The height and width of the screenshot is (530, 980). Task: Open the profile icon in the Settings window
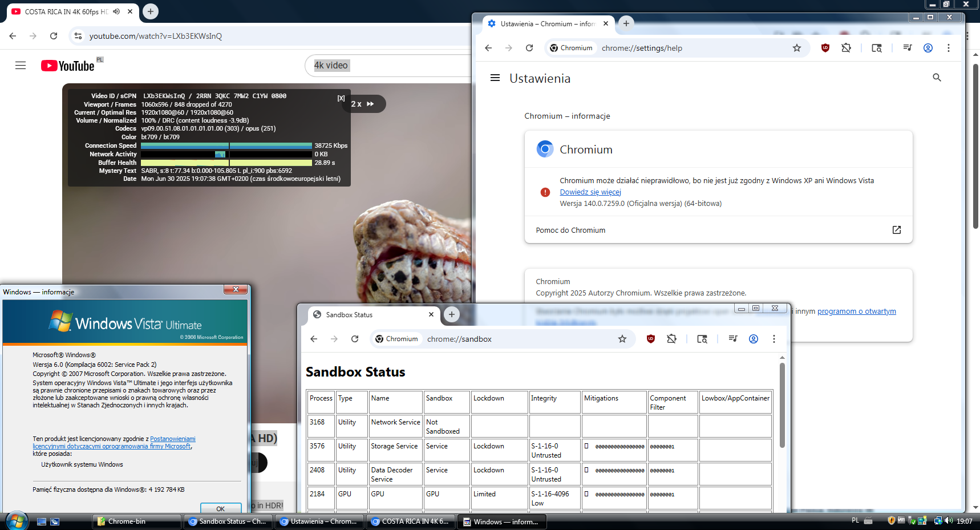pyautogui.click(x=928, y=48)
